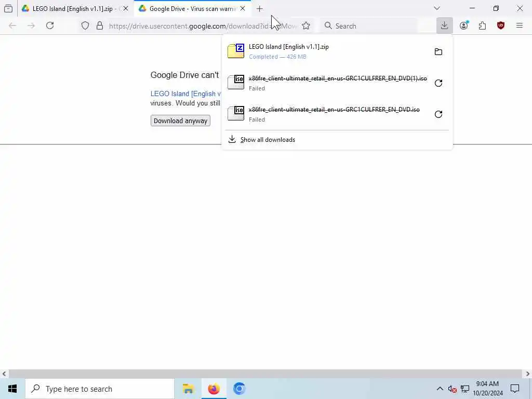Open File Explorer from the taskbar
This screenshot has height=399, width=532.
click(x=188, y=389)
